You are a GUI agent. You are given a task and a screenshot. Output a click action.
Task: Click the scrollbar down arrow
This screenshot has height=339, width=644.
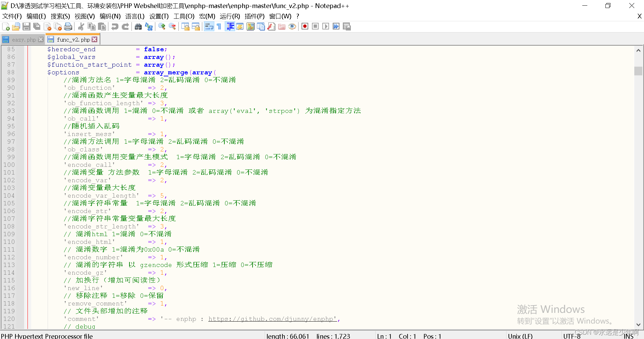click(x=638, y=324)
